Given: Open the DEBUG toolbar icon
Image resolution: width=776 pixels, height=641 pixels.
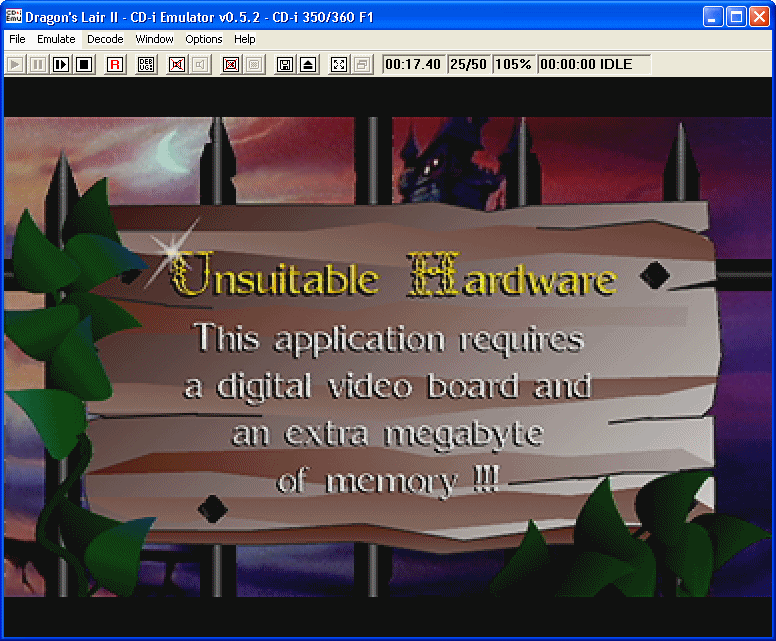Looking at the screenshot, I should [146, 64].
